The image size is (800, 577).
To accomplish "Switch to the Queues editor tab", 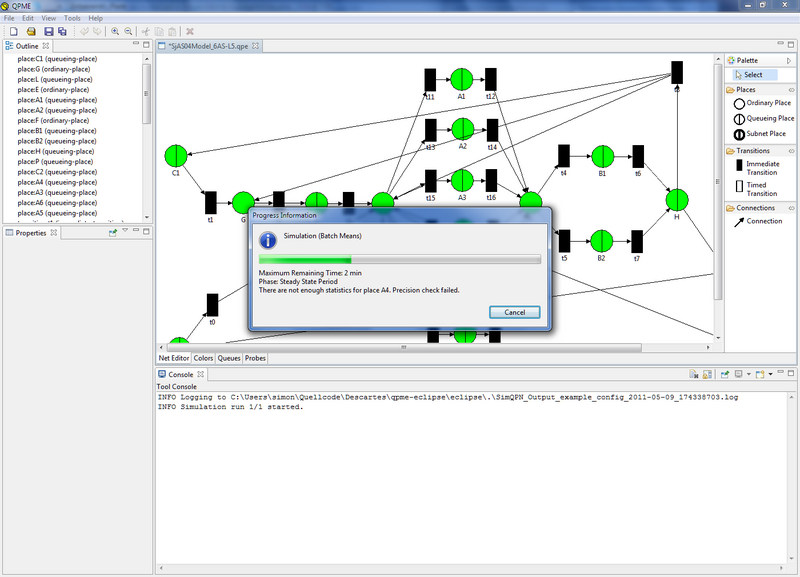I will coord(229,357).
